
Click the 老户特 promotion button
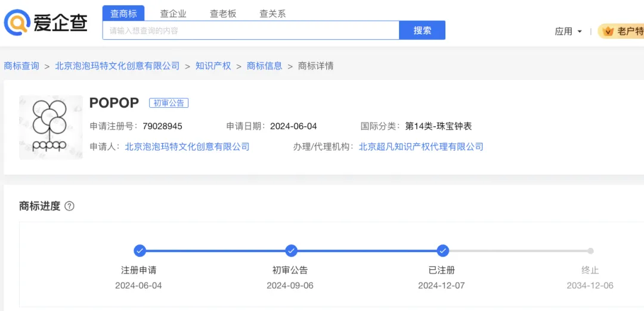pyautogui.click(x=621, y=32)
